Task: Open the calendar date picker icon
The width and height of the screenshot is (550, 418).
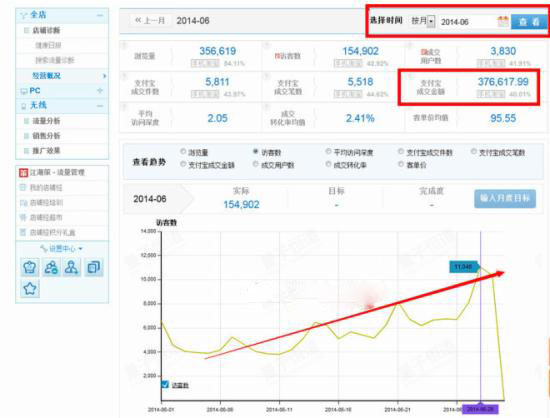Action: (503, 22)
